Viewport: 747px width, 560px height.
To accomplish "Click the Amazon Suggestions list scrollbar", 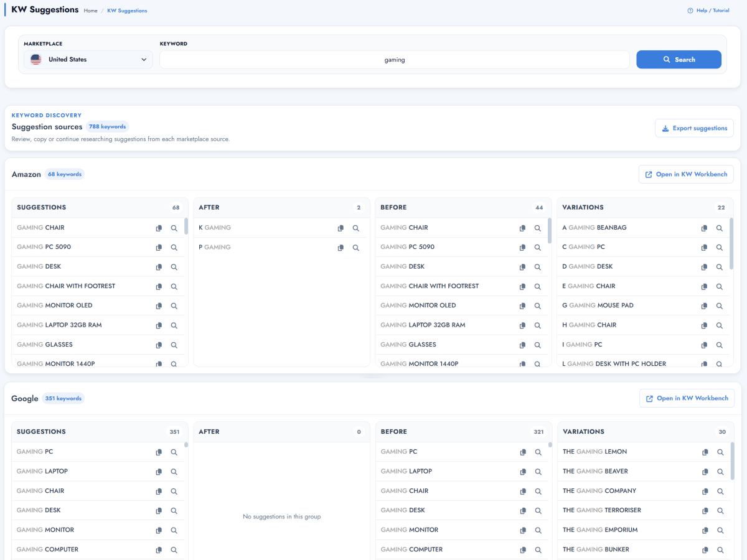I will pos(186,226).
